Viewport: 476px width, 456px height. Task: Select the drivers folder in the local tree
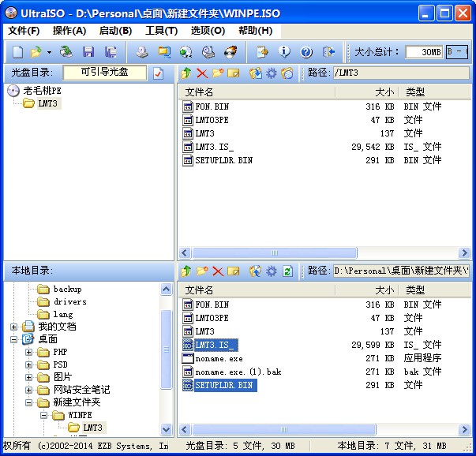pos(70,302)
